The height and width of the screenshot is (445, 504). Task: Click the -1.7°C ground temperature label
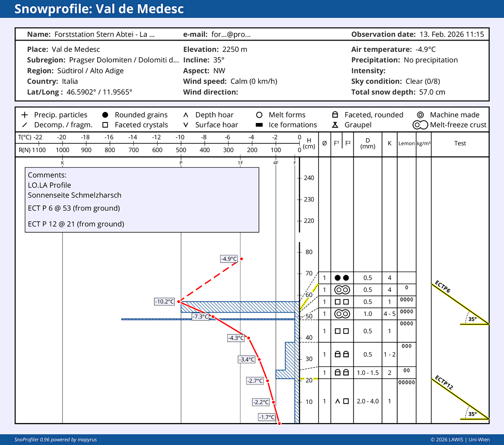point(267,417)
